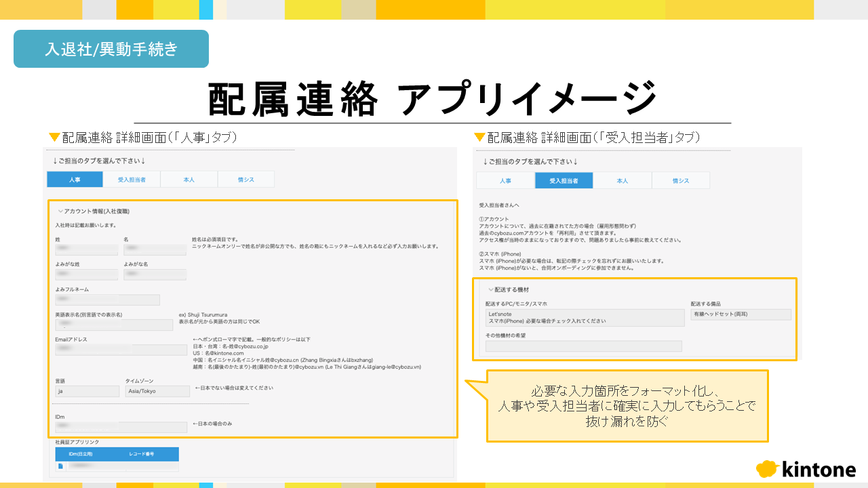Open the 本人 tab in the left screenshot
This screenshot has height=488, width=868.
coord(189,180)
